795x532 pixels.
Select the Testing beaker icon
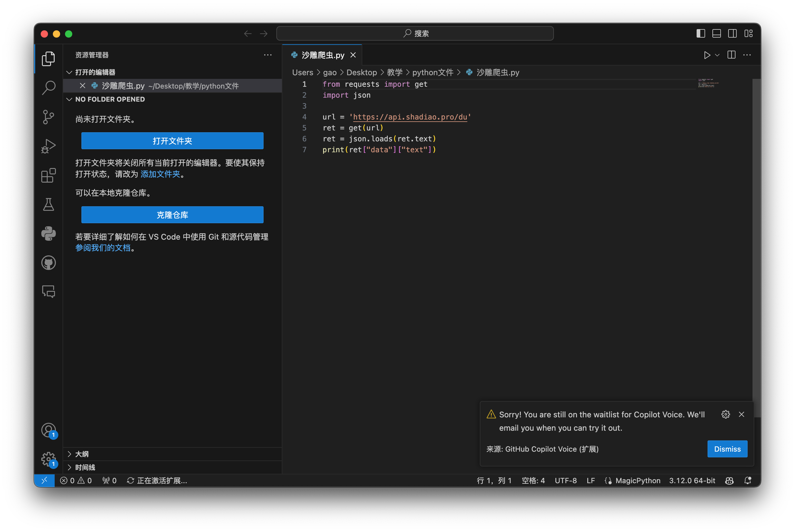click(x=48, y=204)
